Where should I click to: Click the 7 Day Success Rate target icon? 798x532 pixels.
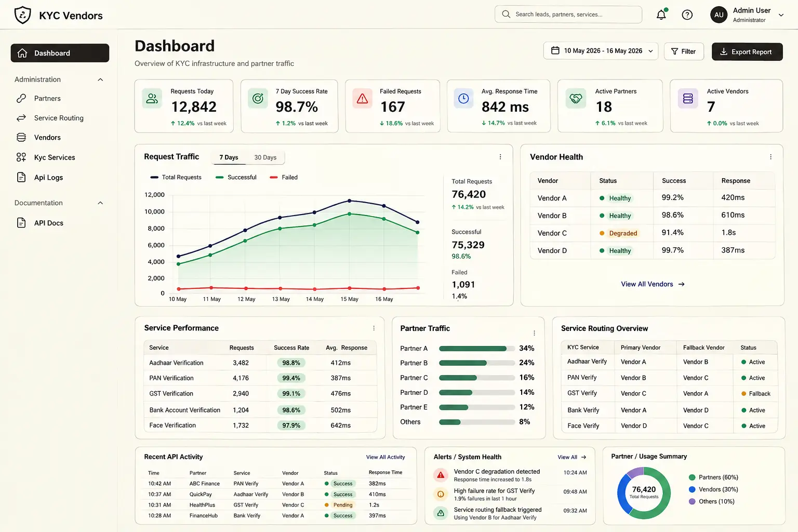(x=258, y=98)
